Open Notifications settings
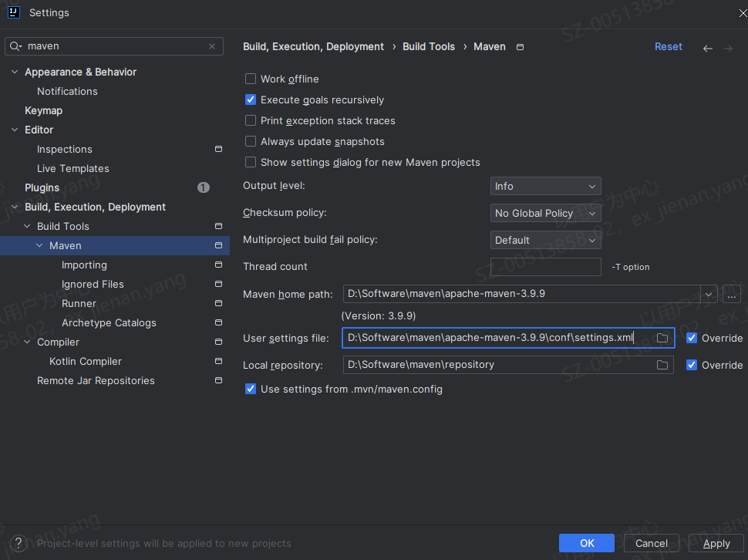The height and width of the screenshot is (560, 748). click(x=67, y=91)
